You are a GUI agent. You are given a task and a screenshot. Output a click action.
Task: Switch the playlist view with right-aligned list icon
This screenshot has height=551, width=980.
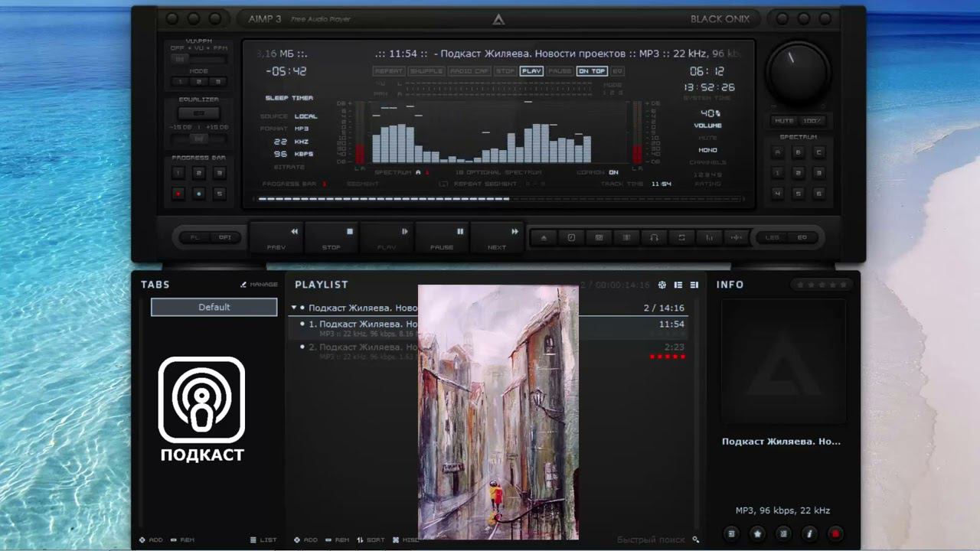point(694,285)
